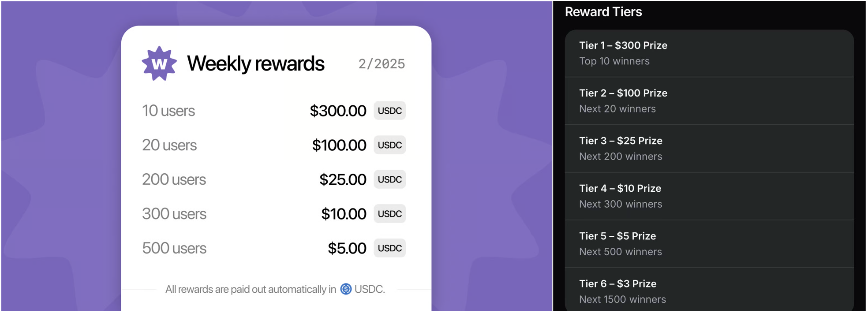This screenshot has width=868, height=313.
Task: Click the USDC badge beside $5.00
Action: click(x=389, y=248)
